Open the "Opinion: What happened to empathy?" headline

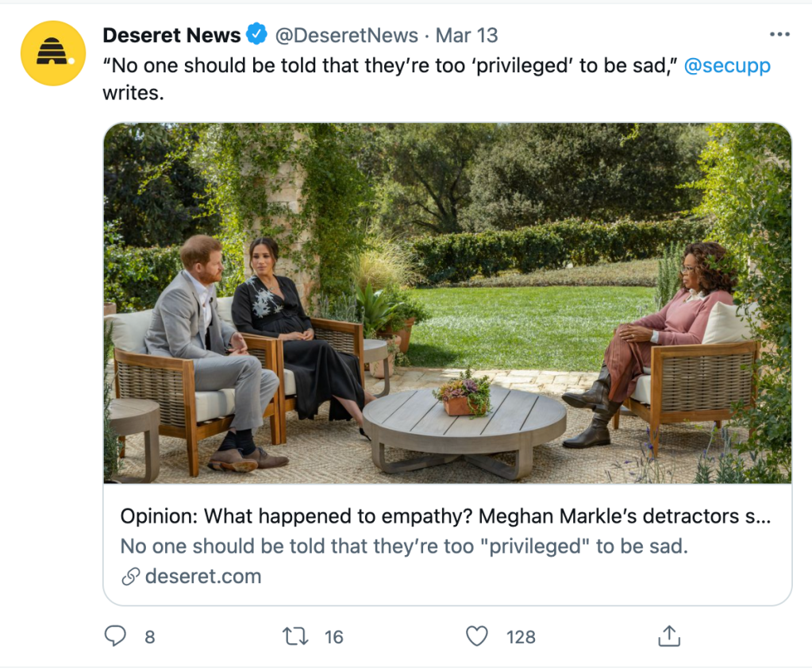click(445, 516)
